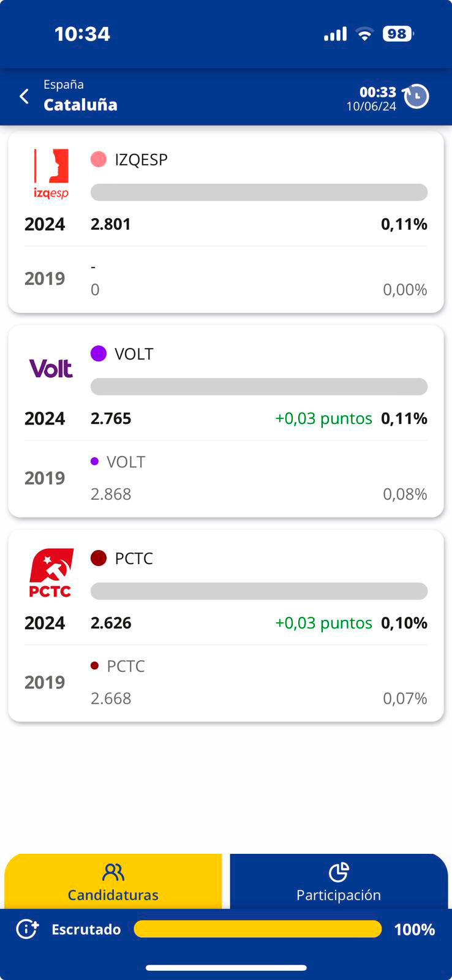
Task: Tap the IZQESP vote share bar
Action: click(258, 192)
